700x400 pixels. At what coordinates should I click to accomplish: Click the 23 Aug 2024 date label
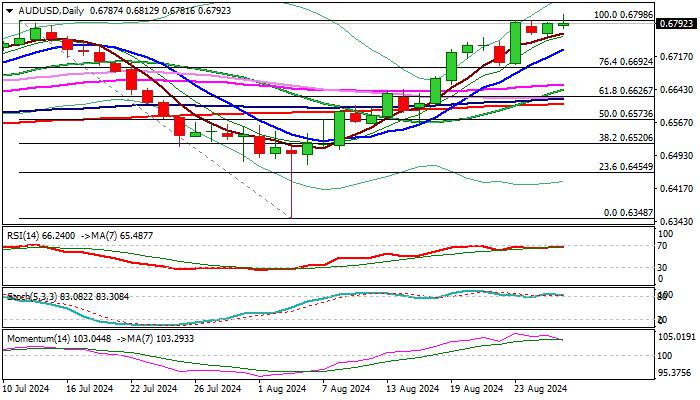tap(540, 388)
